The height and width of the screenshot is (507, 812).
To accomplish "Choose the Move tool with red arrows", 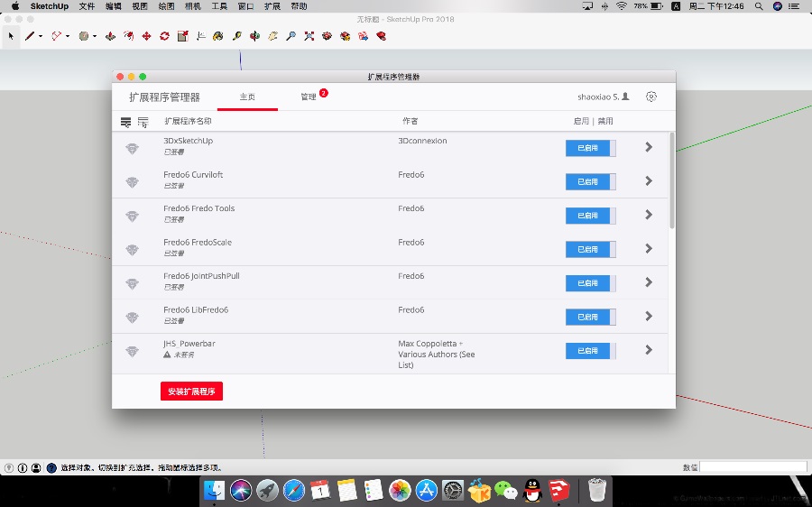I will tap(146, 36).
